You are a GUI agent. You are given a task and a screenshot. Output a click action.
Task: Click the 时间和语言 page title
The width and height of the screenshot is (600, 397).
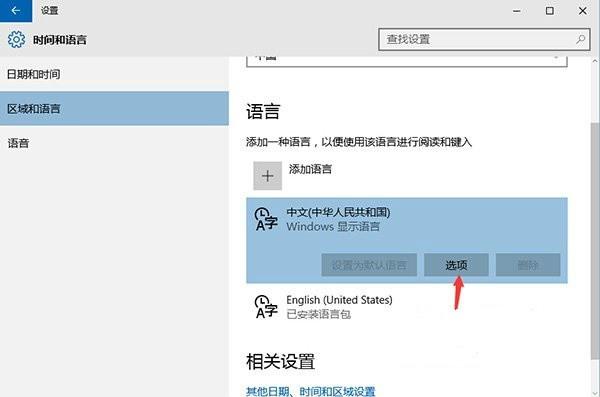(x=60, y=40)
